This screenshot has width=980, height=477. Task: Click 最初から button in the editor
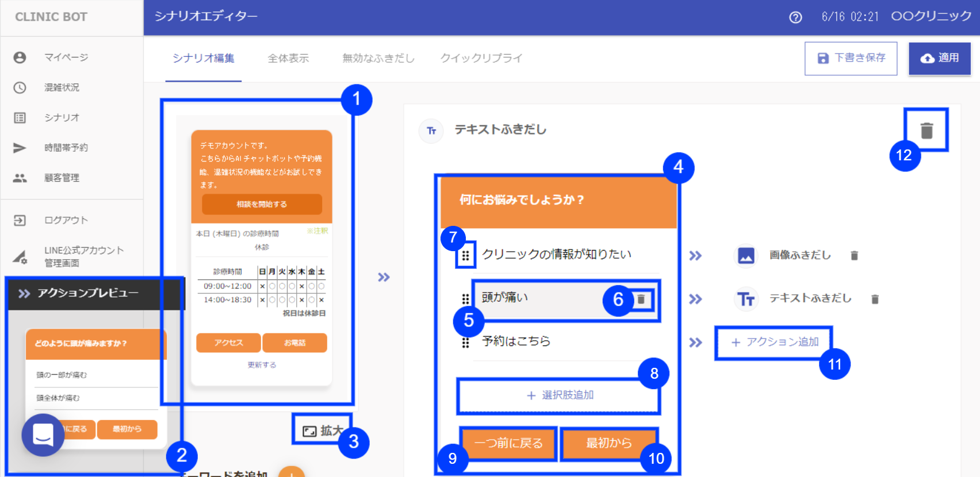point(608,443)
